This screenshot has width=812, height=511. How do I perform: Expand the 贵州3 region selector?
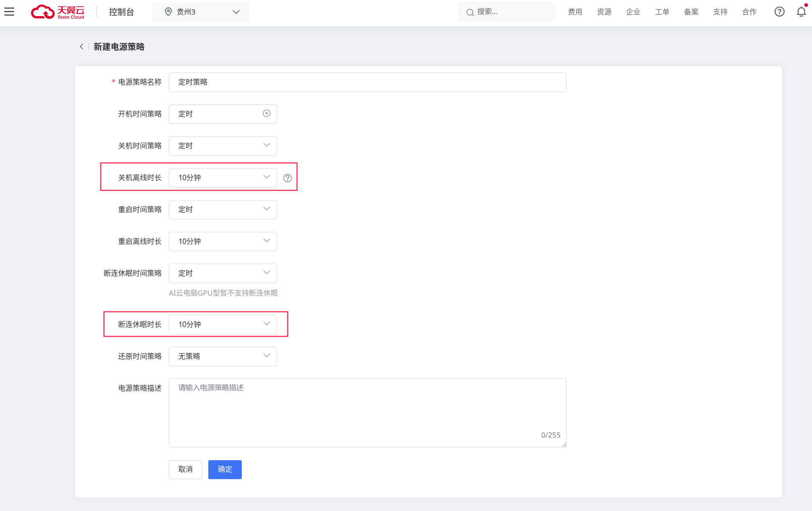201,12
